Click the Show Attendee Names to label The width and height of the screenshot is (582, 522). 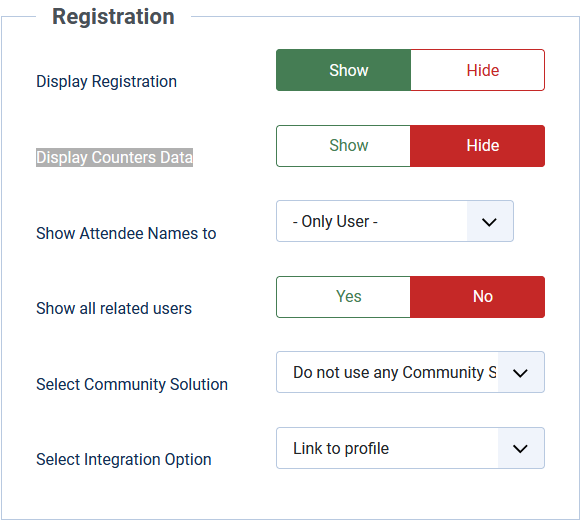[x=126, y=234]
